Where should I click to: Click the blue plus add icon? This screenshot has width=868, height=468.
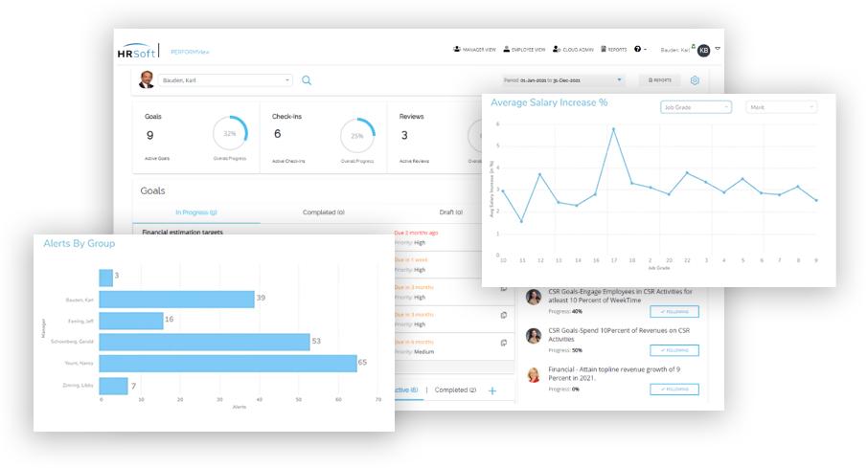tap(492, 390)
